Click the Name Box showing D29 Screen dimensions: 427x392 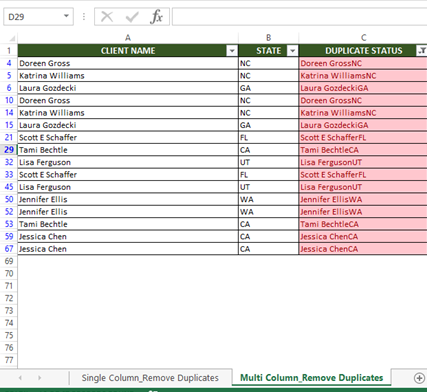[x=33, y=17]
